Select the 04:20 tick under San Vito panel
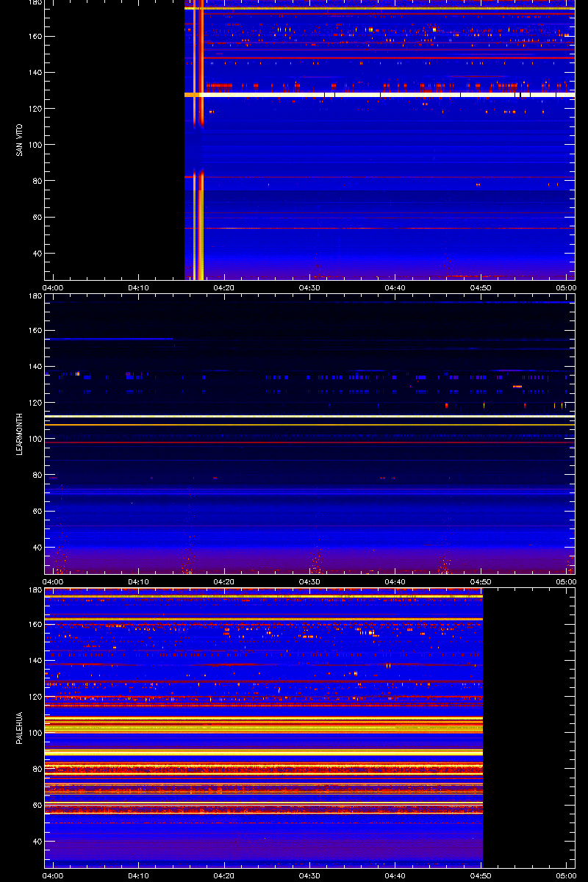The width and height of the screenshot is (588, 882). (x=224, y=287)
